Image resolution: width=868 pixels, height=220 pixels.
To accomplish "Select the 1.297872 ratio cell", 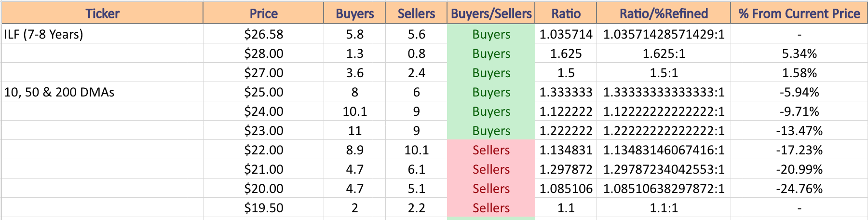I will click(566, 169).
